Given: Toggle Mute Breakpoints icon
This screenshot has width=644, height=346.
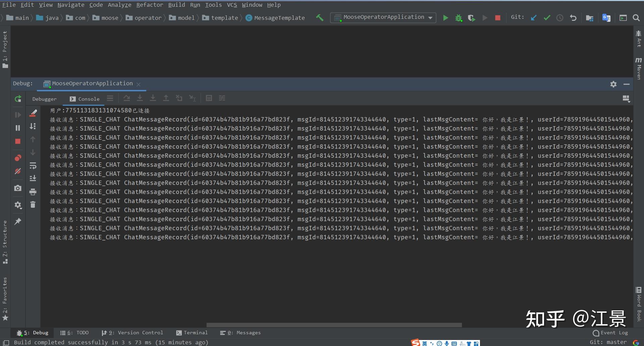Looking at the screenshot, I should coord(18,171).
